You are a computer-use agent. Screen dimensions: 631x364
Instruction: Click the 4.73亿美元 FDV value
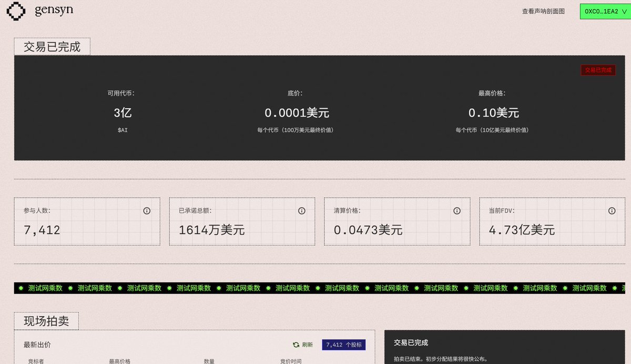tap(522, 230)
